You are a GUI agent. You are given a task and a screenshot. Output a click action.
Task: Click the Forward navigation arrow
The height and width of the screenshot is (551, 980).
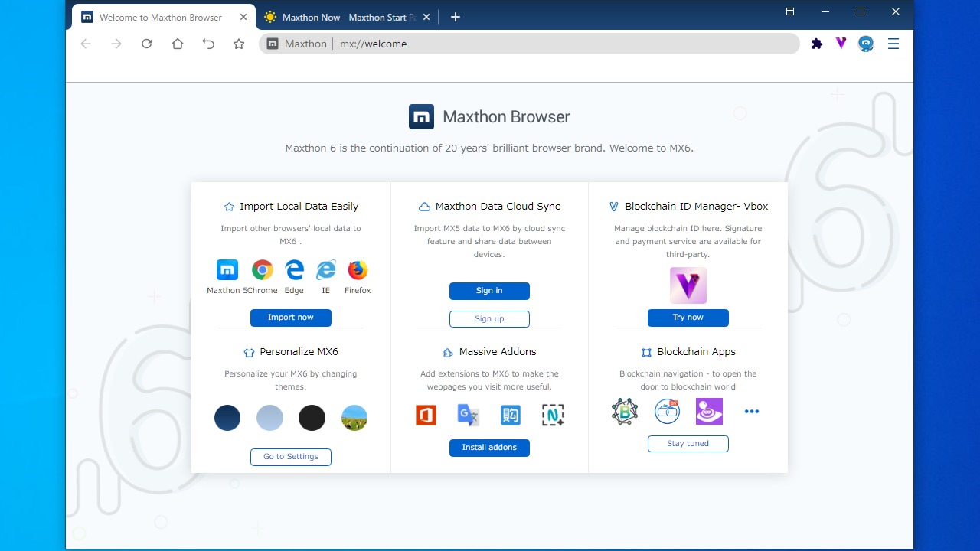[116, 44]
